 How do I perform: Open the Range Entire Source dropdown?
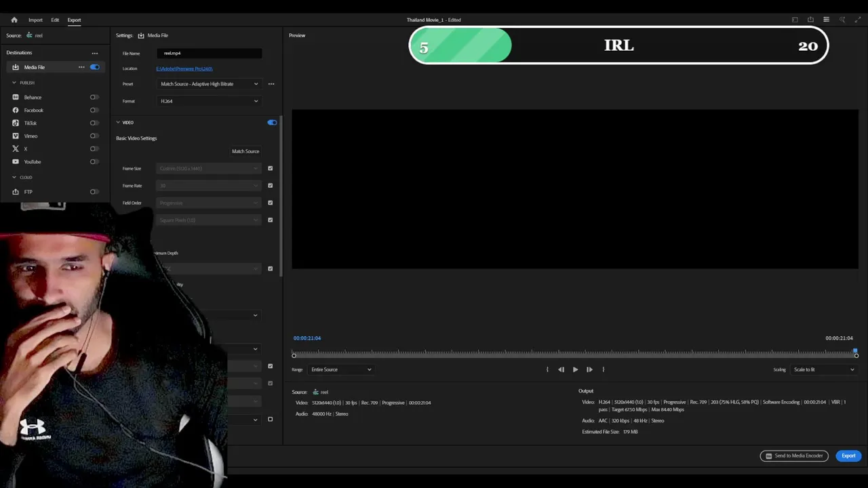tap(340, 369)
